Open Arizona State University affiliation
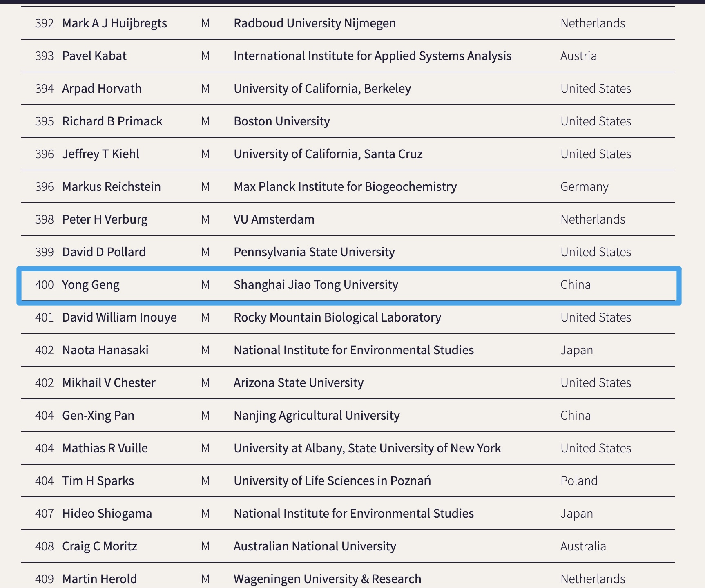705x588 pixels. (x=299, y=383)
